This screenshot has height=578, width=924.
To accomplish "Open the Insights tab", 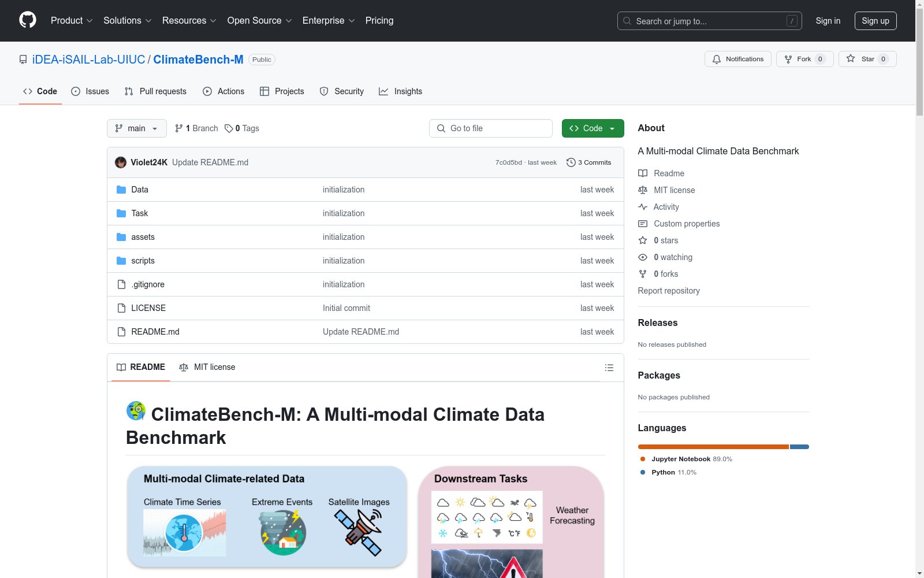I will (x=400, y=91).
